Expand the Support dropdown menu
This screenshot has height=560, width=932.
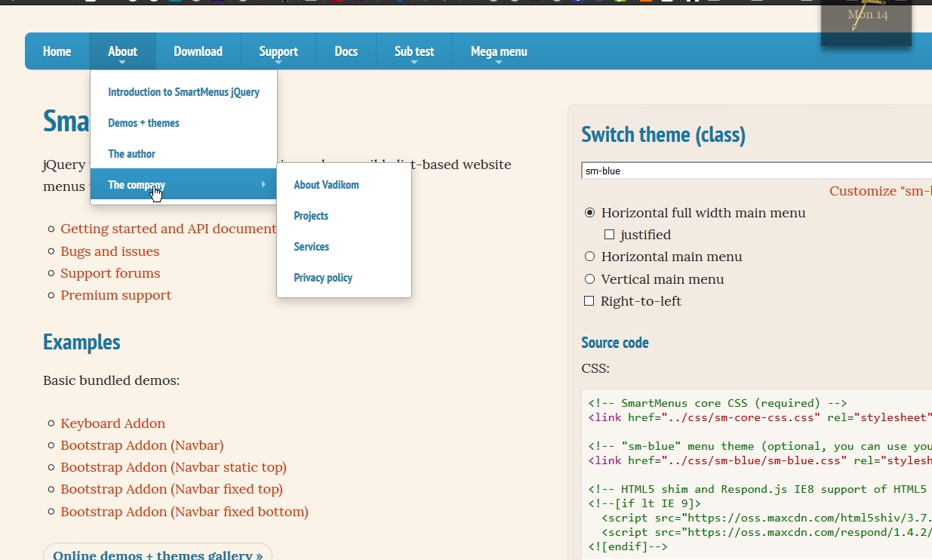click(278, 51)
